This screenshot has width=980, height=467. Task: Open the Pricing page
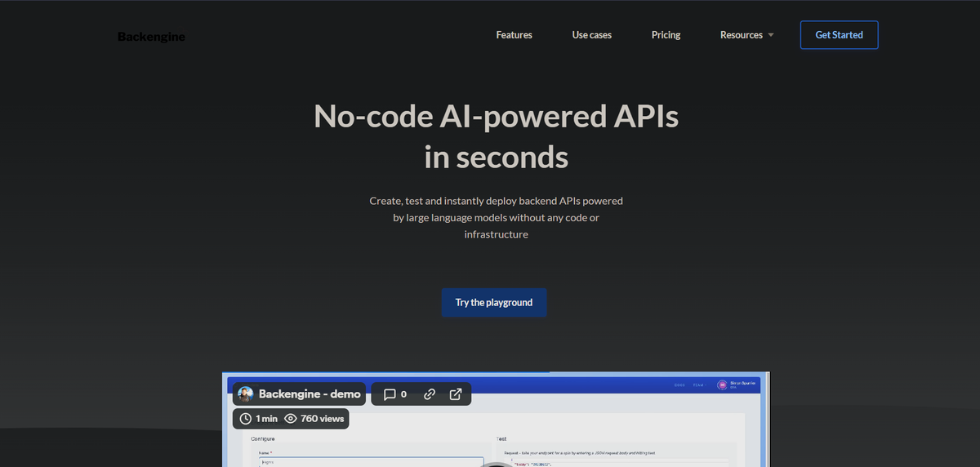(x=666, y=35)
